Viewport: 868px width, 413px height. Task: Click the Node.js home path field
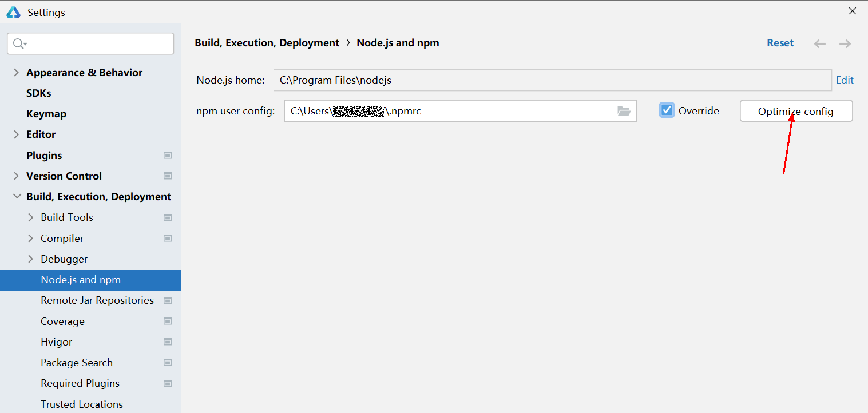pos(552,80)
